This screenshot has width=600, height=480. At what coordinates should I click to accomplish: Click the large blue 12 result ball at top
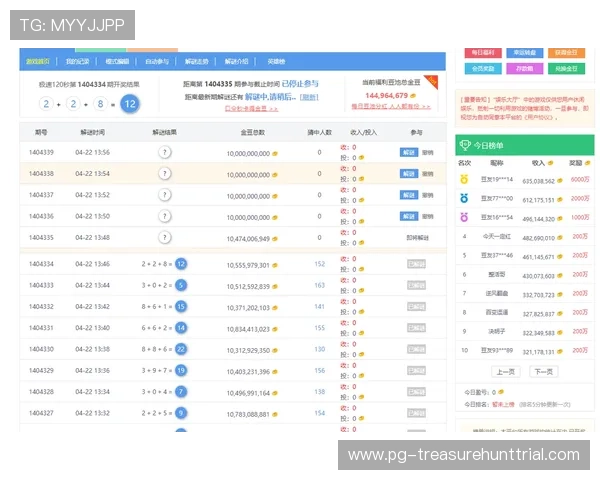[130, 104]
